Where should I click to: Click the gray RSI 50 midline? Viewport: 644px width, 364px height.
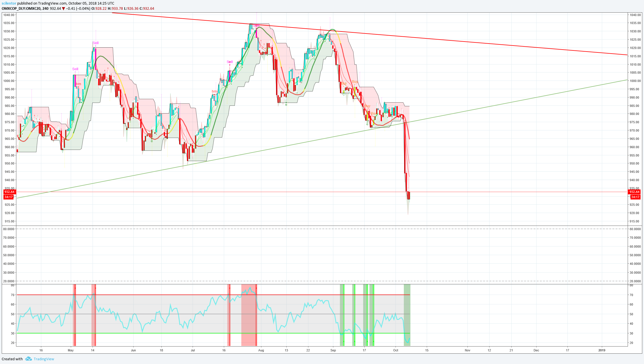213,314
